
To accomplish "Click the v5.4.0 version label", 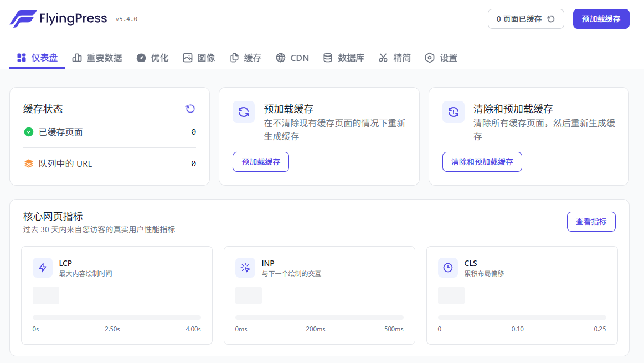I will click(x=126, y=19).
